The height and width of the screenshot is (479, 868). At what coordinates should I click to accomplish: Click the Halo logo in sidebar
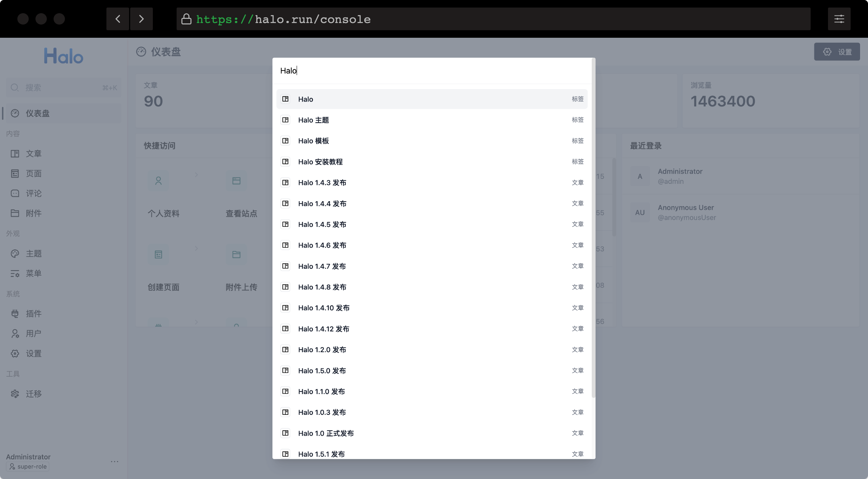(x=63, y=56)
